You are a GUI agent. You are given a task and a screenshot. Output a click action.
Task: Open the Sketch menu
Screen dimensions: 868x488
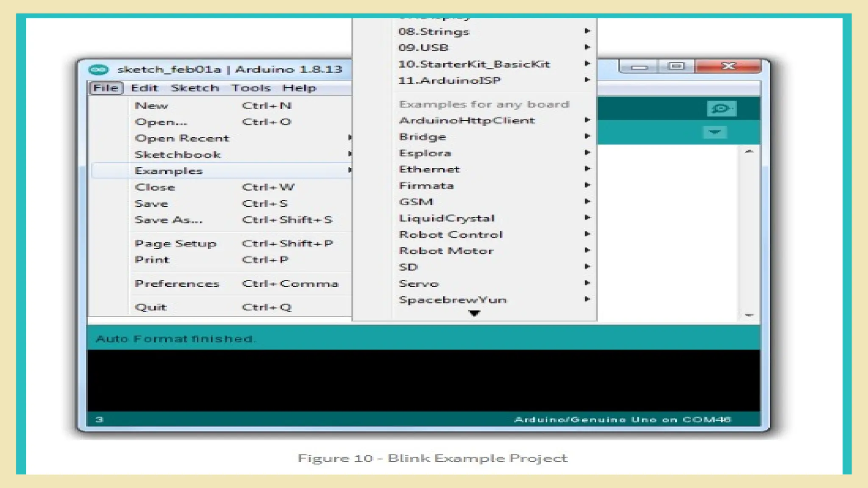[x=195, y=88]
